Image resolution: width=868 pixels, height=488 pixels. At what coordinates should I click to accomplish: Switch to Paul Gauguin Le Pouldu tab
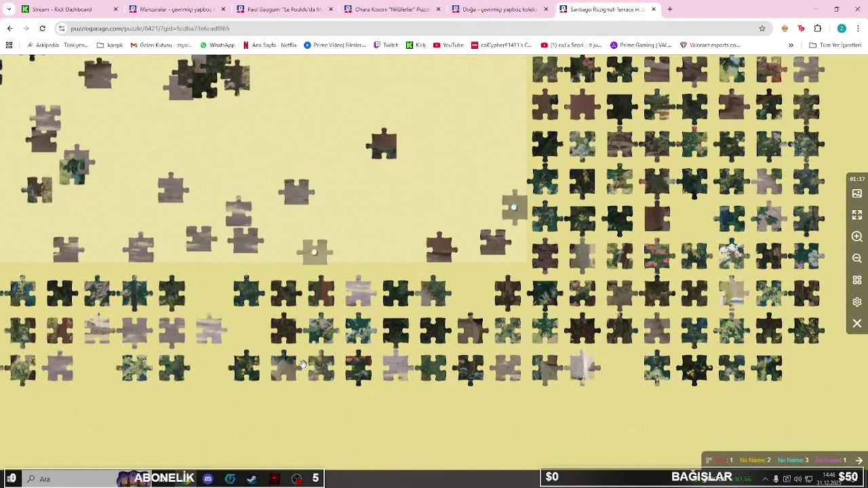284,9
